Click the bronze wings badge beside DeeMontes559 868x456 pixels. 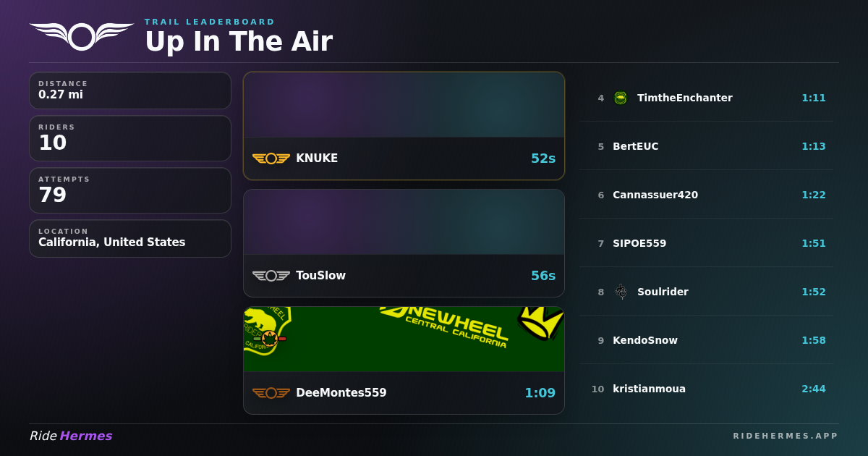pos(271,393)
